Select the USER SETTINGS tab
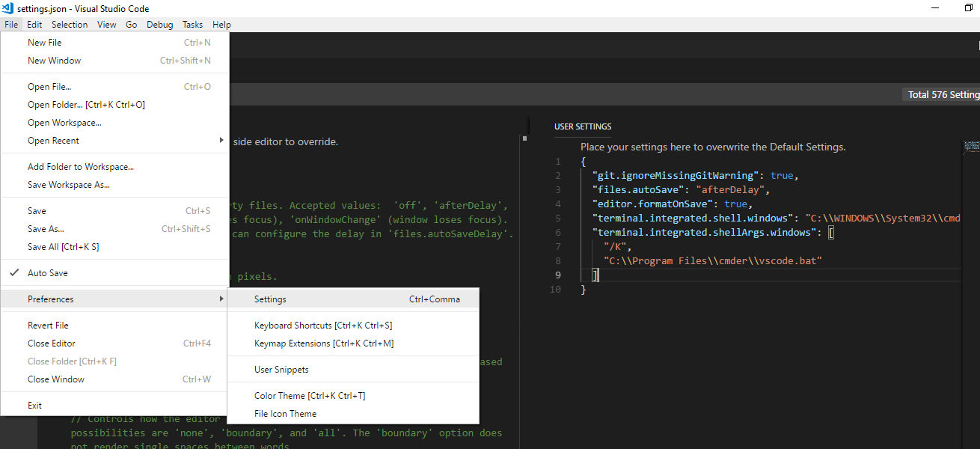 point(583,126)
